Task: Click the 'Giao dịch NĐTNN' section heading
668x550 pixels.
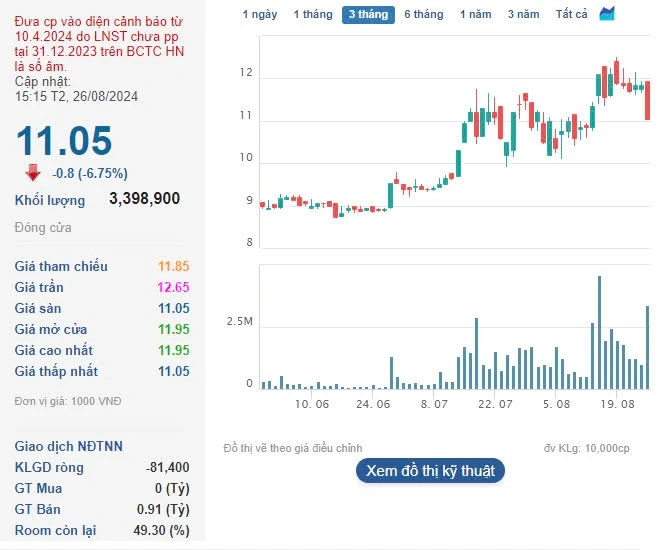Action: point(69,446)
